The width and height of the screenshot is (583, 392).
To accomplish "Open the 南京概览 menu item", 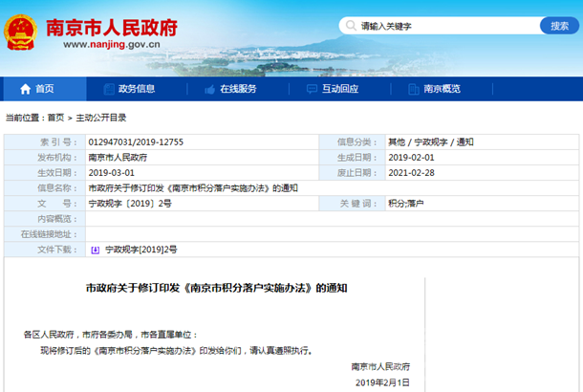I will tap(443, 89).
